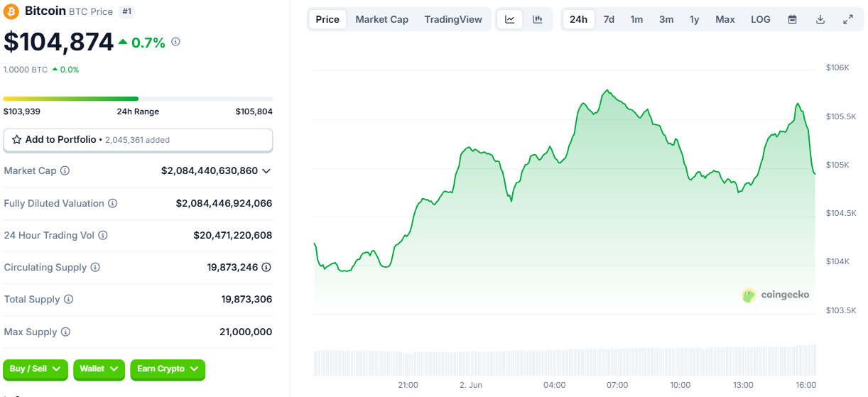Click the orange Bitcoin logo icon
Viewport: 868px width, 397px height.
(x=11, y=11)
